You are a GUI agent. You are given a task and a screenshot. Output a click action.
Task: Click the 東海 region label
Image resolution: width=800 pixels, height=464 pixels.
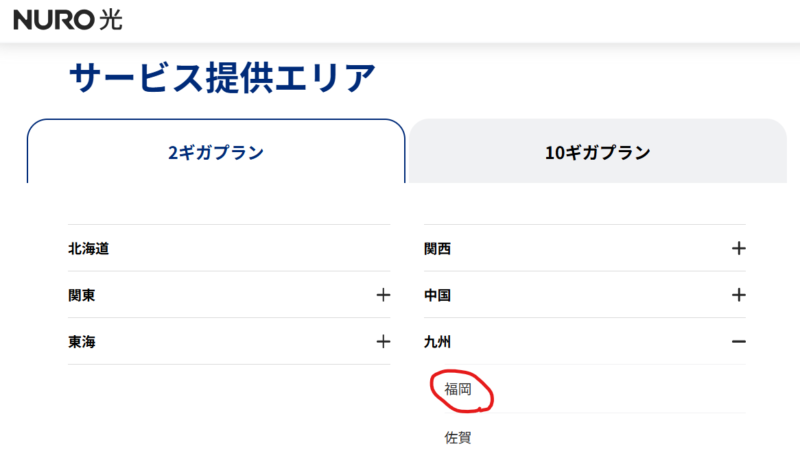pos(82,341)
